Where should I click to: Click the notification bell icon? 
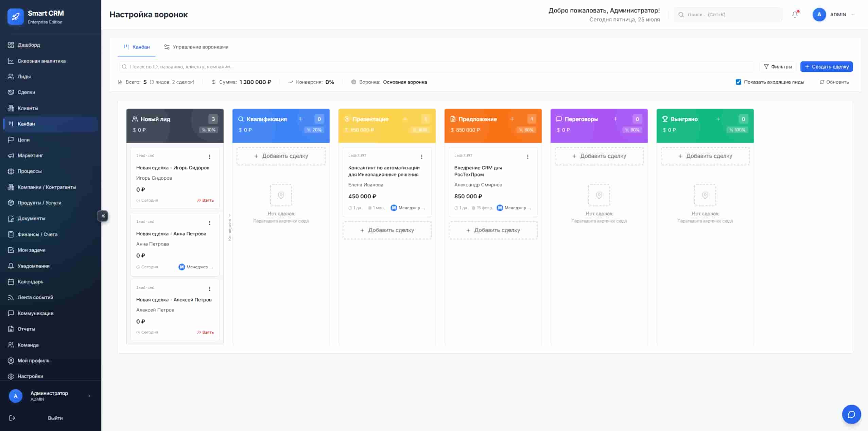click(795, 15)
